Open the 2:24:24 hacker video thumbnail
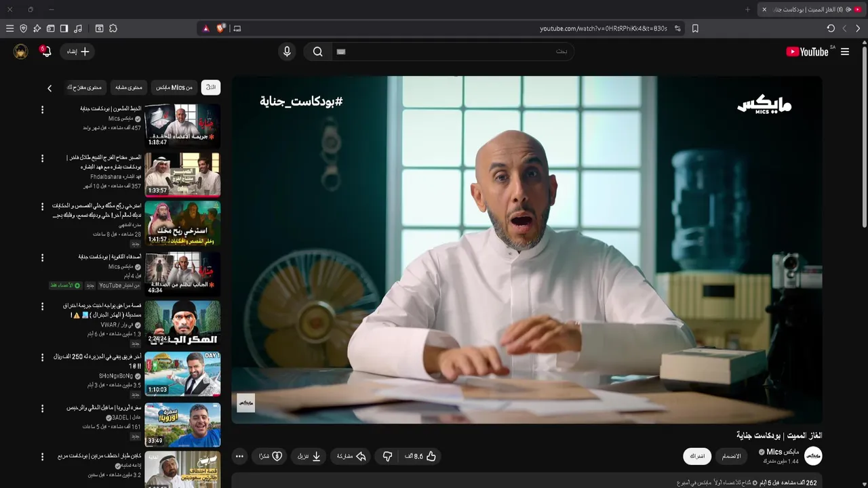868x488 pixels. tap(182, 323)
